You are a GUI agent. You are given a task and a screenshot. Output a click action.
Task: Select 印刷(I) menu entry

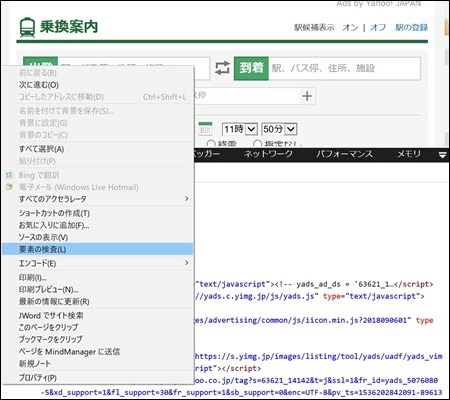click(97, 277)
